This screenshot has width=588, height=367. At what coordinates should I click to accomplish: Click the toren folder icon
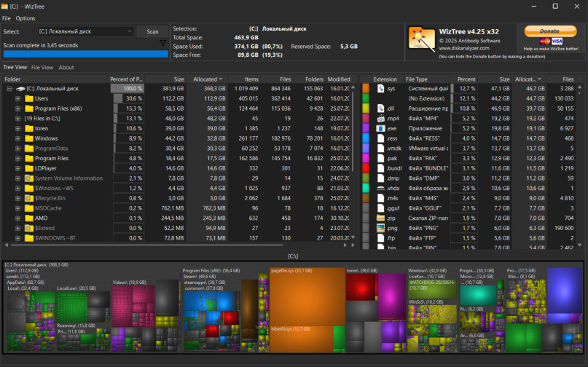[29, 129]
